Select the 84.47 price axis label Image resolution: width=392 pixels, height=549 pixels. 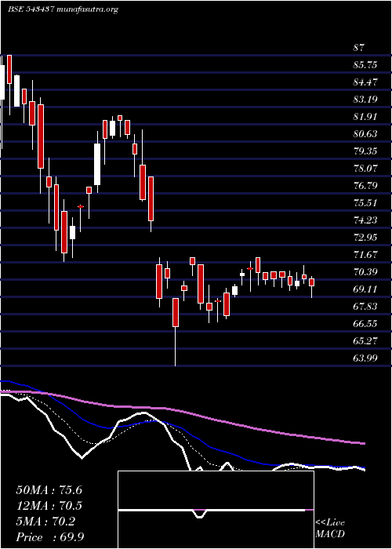click(x=365, y=82)
